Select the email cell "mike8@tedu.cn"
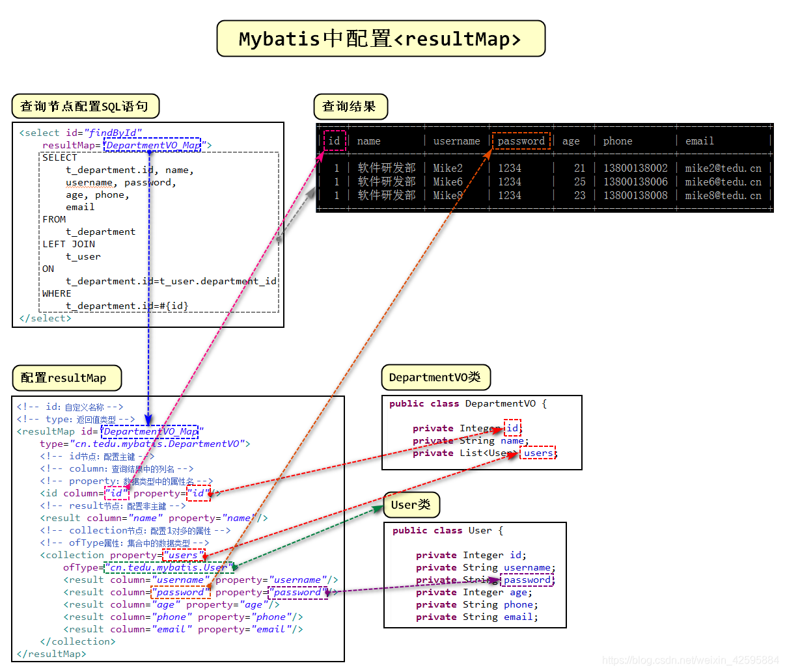 tap(723, 195)
